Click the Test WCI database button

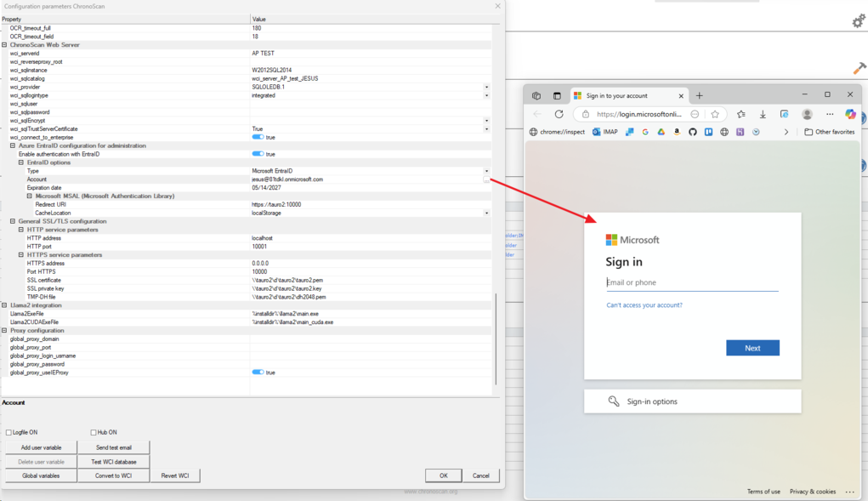pos(113,462)
